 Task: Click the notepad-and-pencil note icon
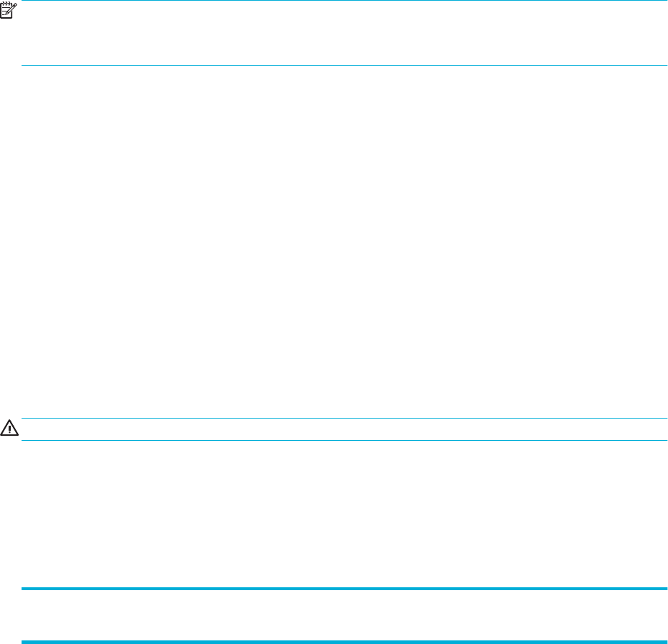pos(9,10)
